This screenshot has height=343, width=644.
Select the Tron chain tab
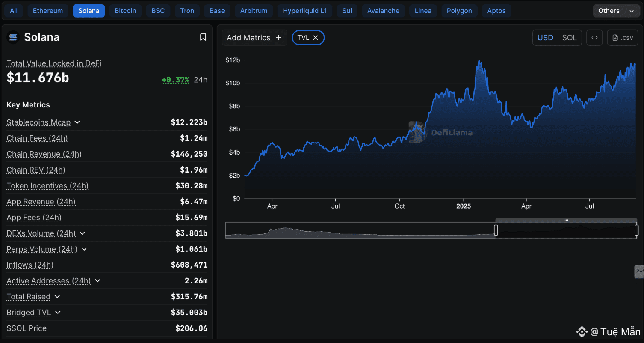pos(187,11)
